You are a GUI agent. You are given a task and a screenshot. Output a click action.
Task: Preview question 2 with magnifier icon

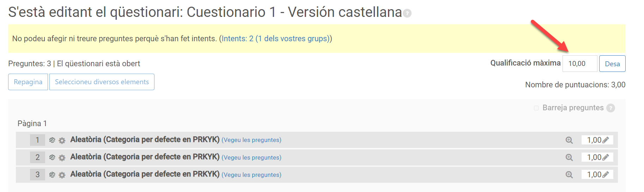[569, 157]
